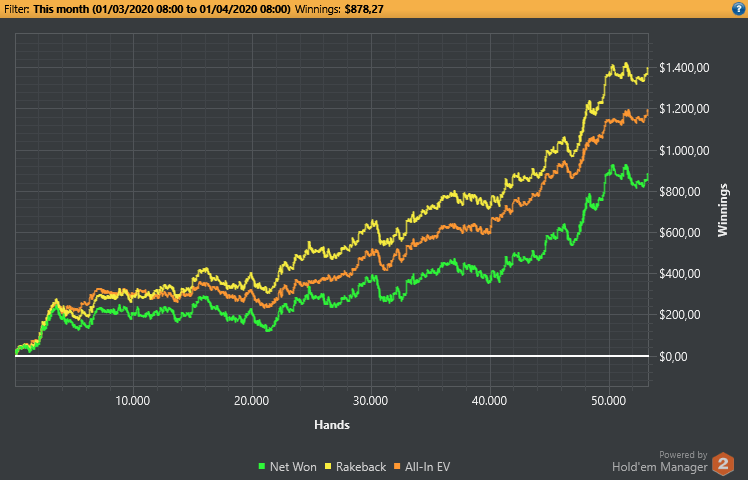748x480 pixels.
Task: Click the 50.000 hands axis label
Action: pyautogui.click(x=608, y=401)
